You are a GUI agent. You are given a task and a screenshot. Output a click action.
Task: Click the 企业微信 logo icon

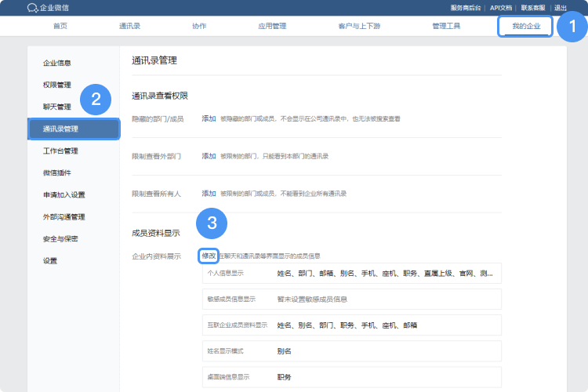pos(33,8)
